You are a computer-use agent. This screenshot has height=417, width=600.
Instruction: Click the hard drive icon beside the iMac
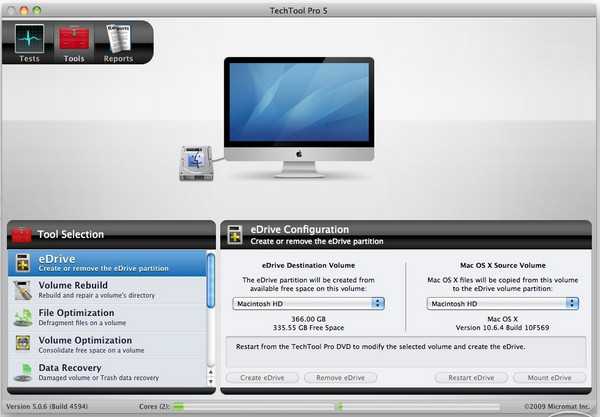[195, 158]
